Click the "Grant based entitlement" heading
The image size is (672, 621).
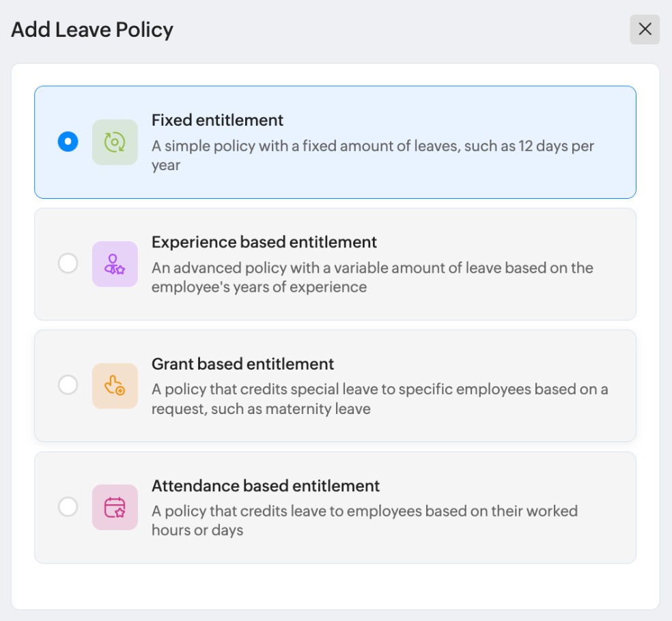click(242, 364)
